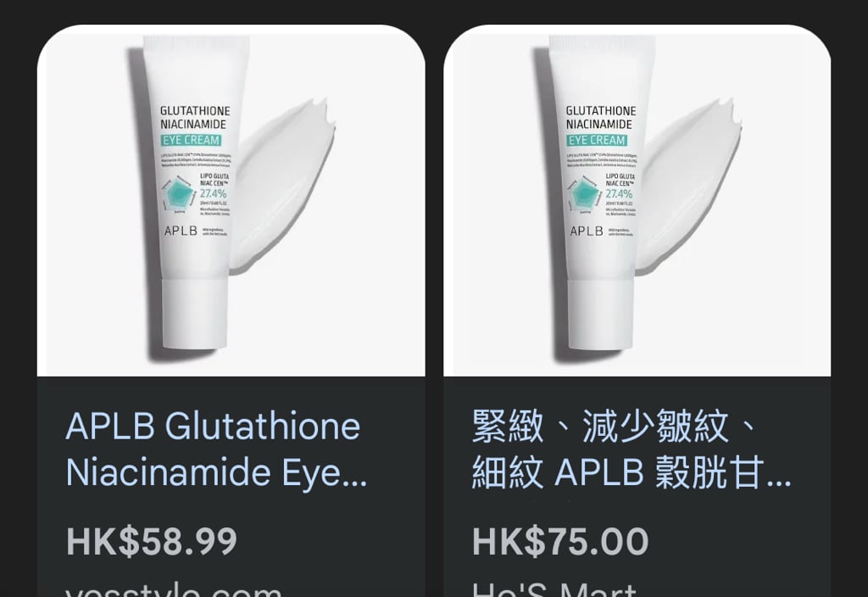
Task: Click the HK$75.00 price
Action: coord(560,541)
